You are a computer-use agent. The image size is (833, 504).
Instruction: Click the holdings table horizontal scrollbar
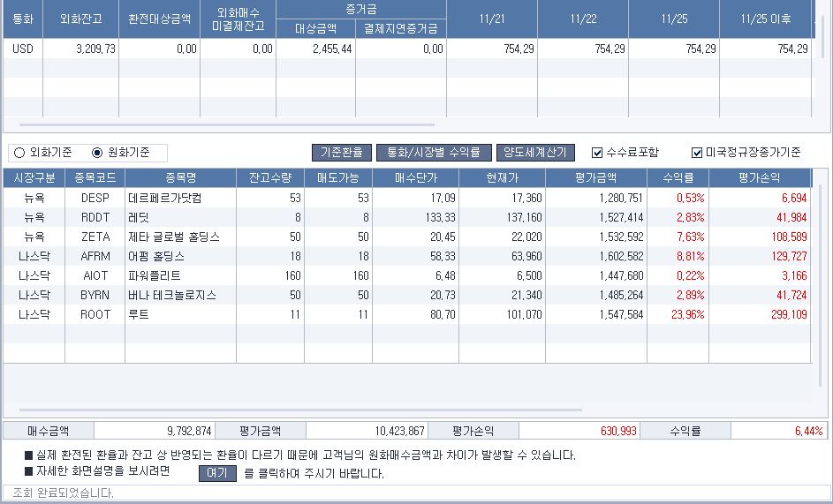tap(300, 410)
